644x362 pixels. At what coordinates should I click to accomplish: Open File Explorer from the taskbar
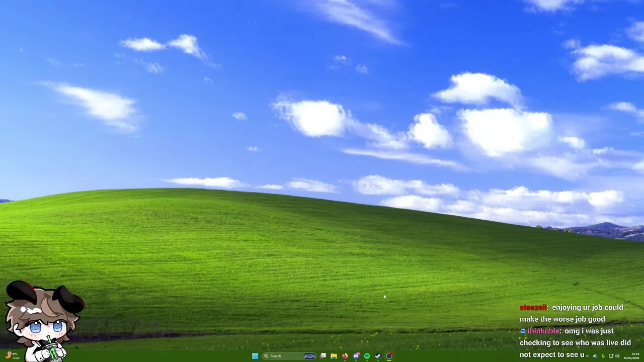click(334, 356)
